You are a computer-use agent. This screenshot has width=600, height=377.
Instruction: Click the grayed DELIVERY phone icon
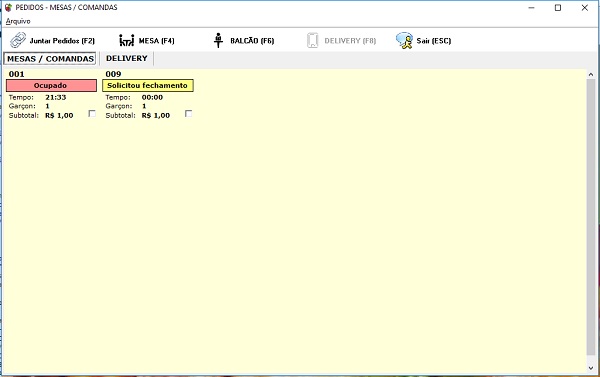pos(313,40)
